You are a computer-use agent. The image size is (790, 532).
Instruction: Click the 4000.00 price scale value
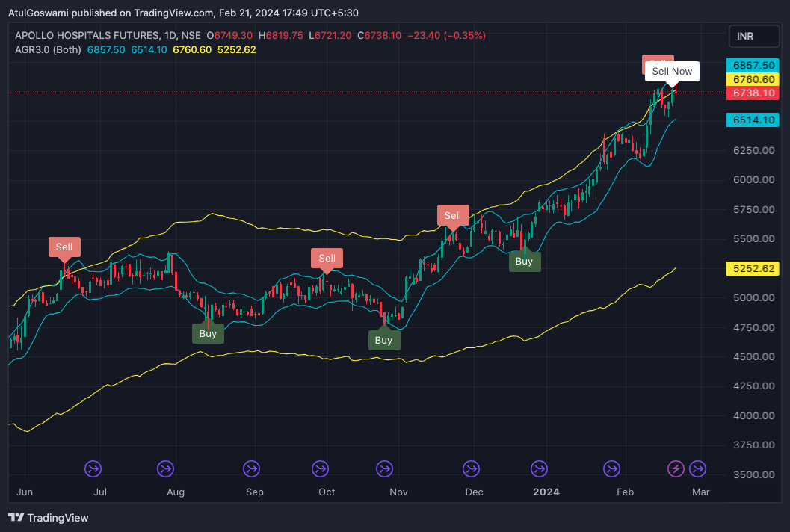(x=754, y=415)
